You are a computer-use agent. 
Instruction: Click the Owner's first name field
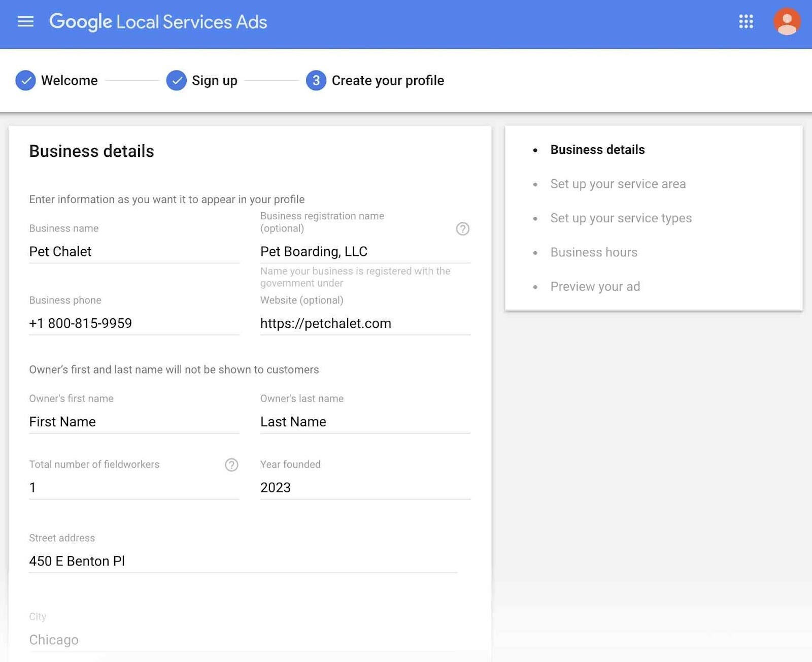coord(133,421)
